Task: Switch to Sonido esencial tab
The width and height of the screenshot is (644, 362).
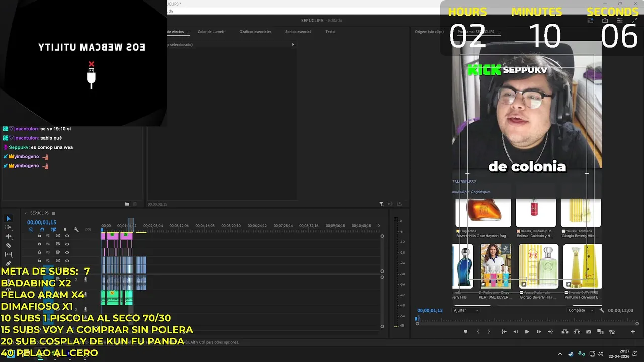Action: (x=298, y=32)
